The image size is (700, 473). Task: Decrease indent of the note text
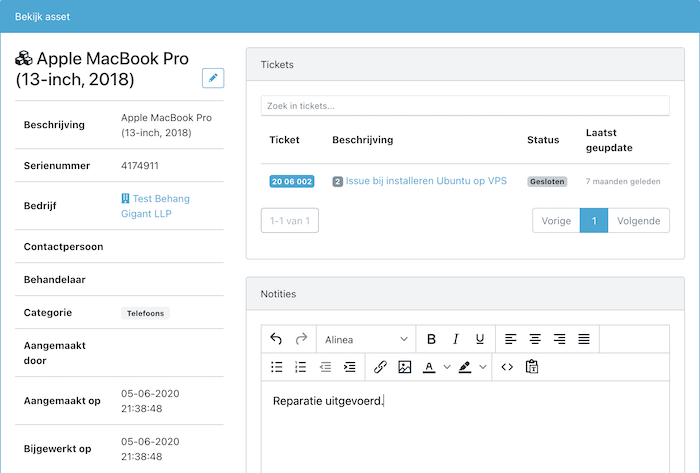tap(325, 367)
